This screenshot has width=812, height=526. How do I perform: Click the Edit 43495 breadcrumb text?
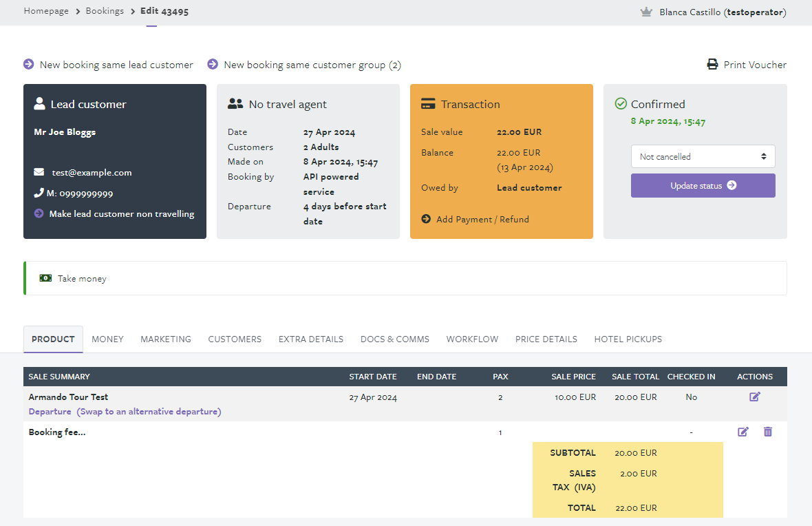164,11
